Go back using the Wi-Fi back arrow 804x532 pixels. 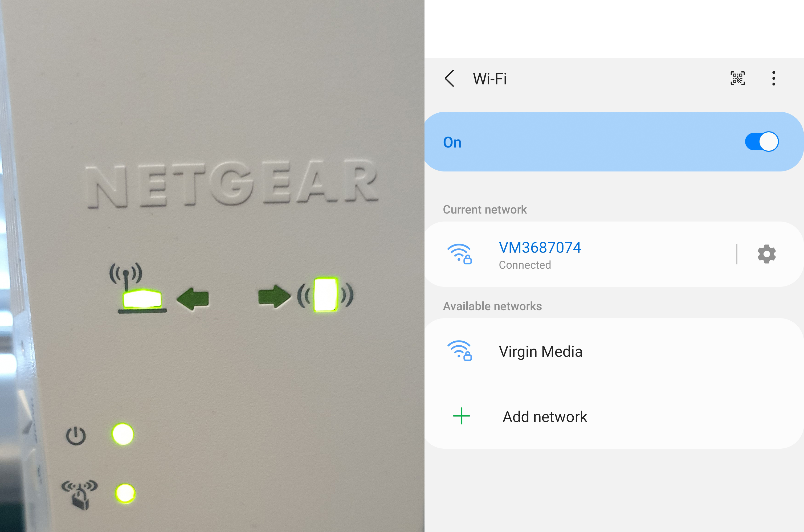click(x=450, y=79)
